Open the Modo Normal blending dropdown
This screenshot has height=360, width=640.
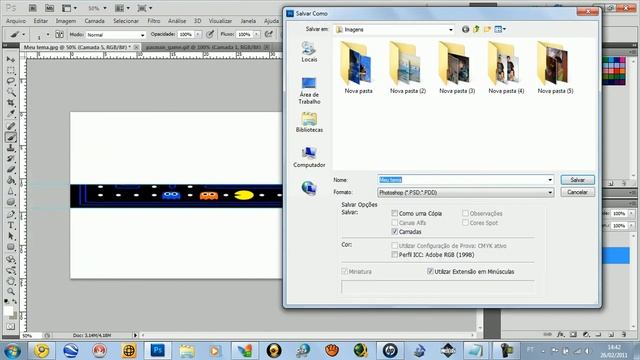(116, 35)
